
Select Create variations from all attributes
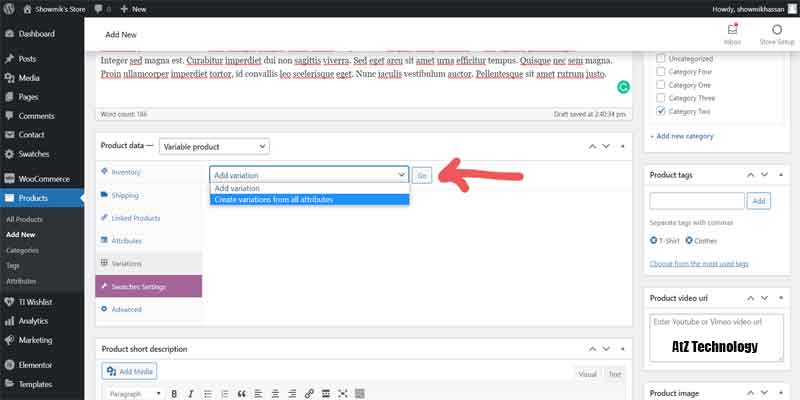pyautogui.click(x=309, y=199)
